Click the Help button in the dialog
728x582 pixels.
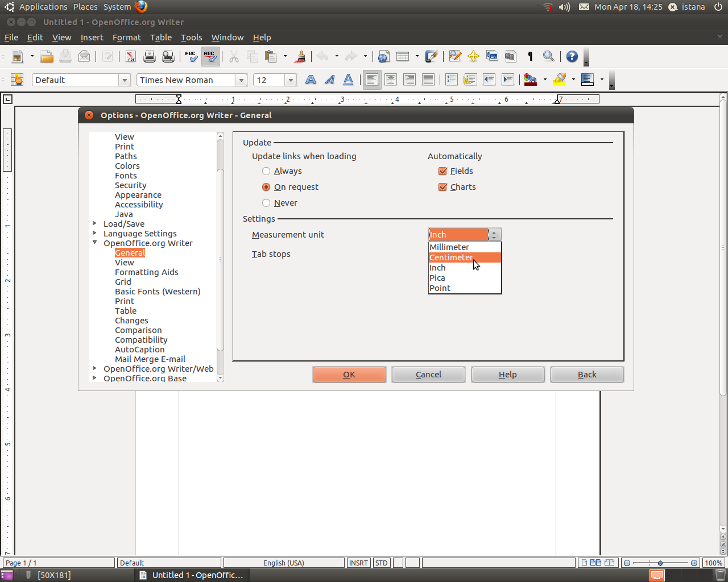[x=507, y=374]
